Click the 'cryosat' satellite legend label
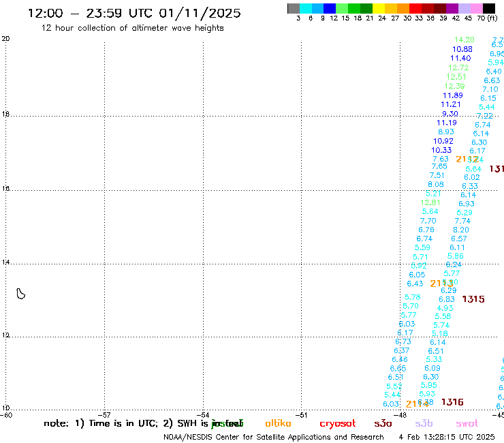Viewport: 504px width, 443px height. (x=338, y=424)
